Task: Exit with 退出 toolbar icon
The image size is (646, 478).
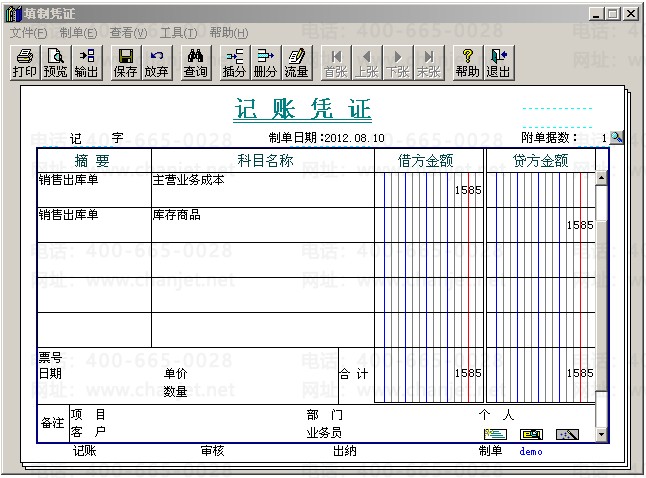Action: (499, 63)
